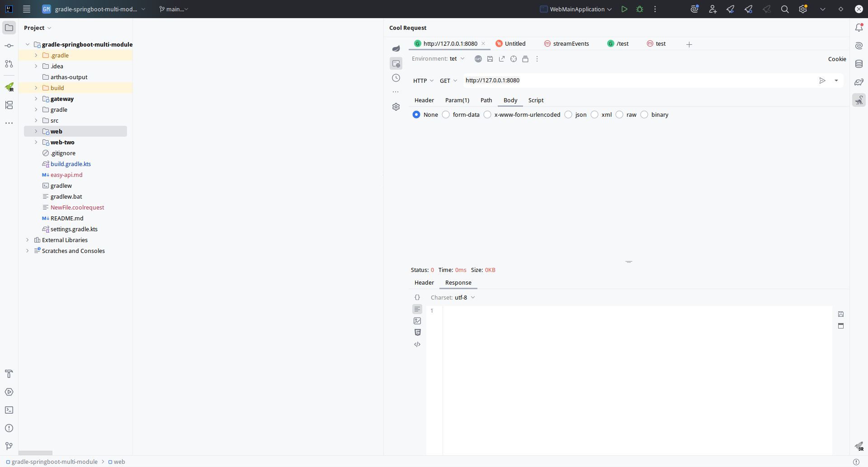
Task: Open the Terminal tool window icon
Action: pos(9,410)
